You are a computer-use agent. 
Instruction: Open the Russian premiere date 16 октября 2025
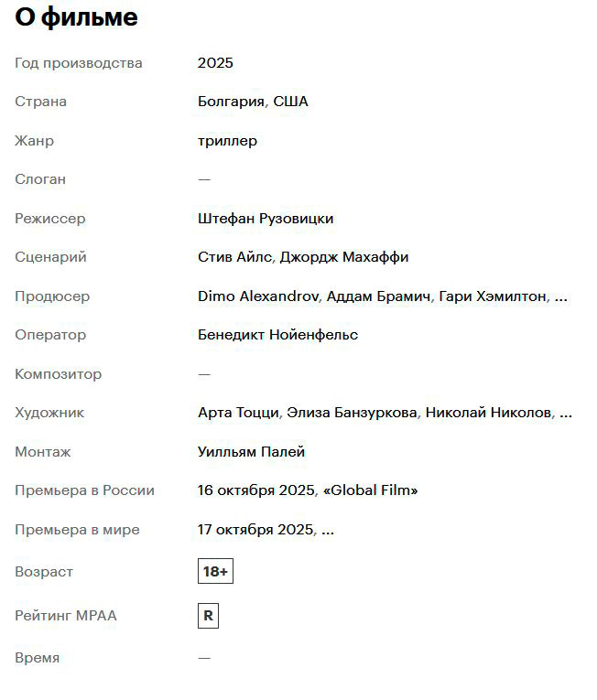tap(256, 490)
